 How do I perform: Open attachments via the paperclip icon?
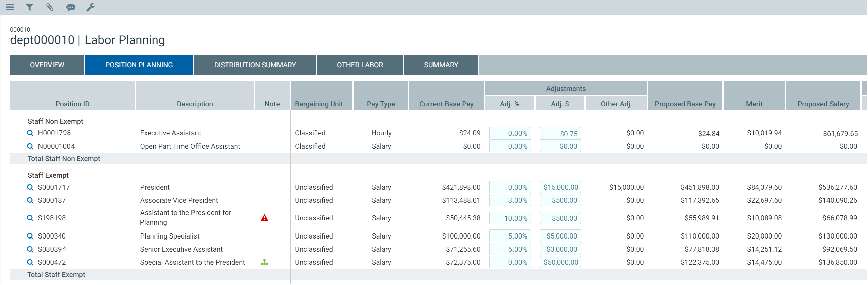[50, 7]
